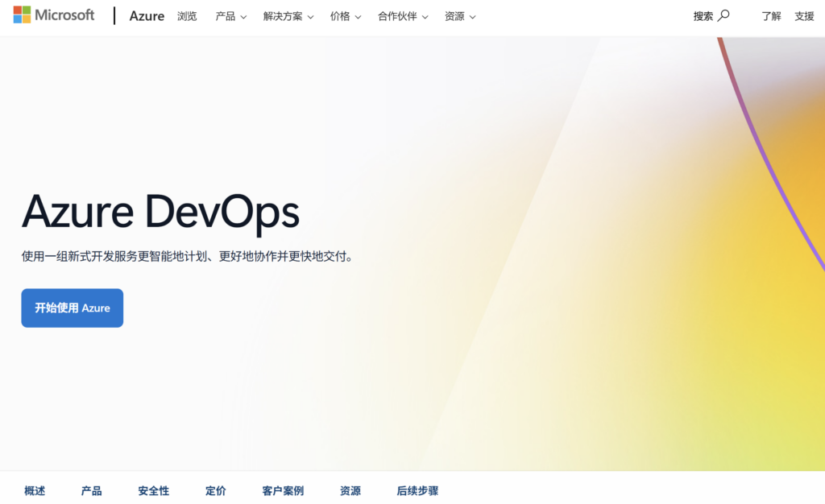Expand the 合作伙伴 dropdown menu
This screenshot has width=825, height=504.
point(403,16)
